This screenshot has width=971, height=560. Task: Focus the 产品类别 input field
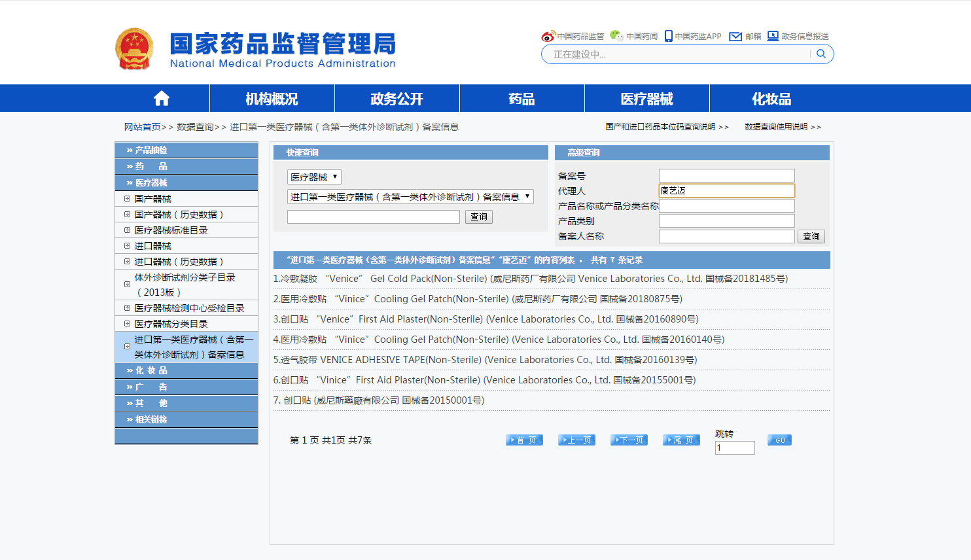tap(727, 220)
